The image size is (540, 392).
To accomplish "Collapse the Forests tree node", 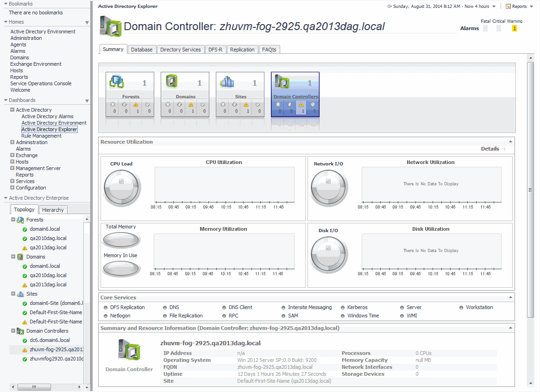I will (13, 220).
